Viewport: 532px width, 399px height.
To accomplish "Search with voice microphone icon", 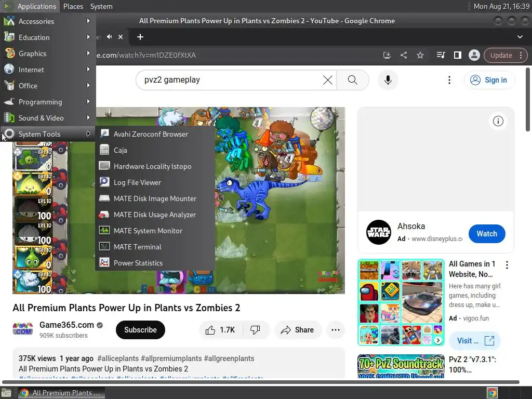I will pyautogui.click(x=388, y=79).
